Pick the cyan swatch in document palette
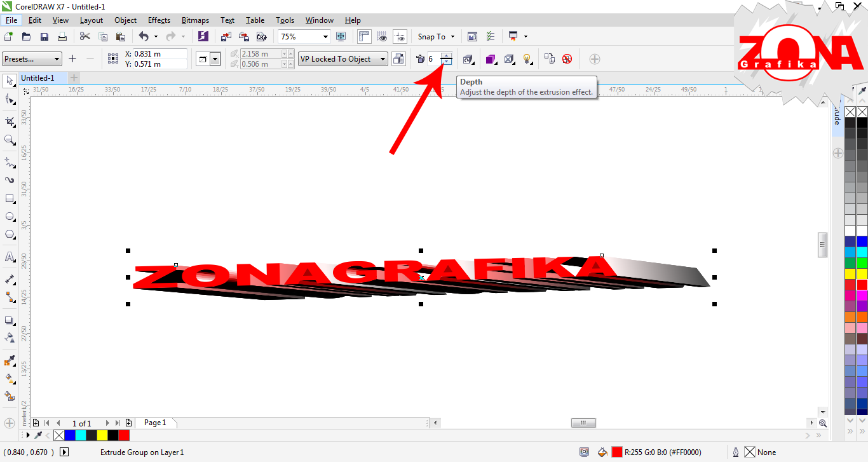Viewport: 868px width, 462px height. [81, 435]
